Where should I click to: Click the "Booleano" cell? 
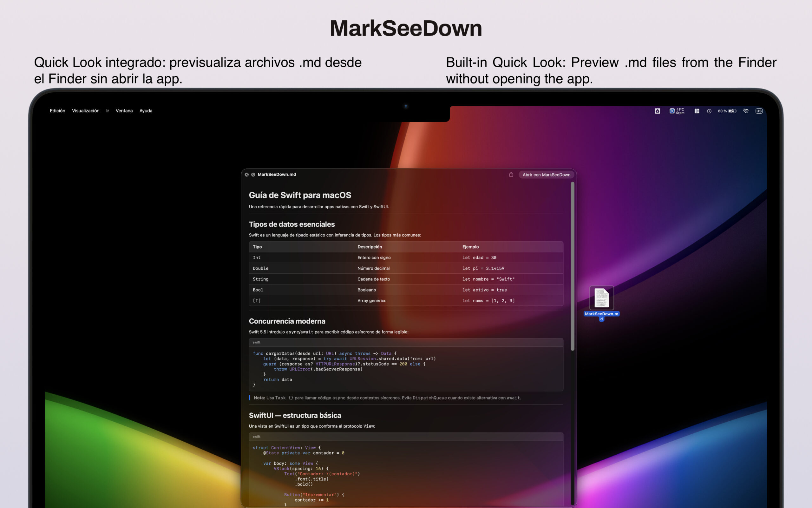pyautogui.click(x=367, y=290)
